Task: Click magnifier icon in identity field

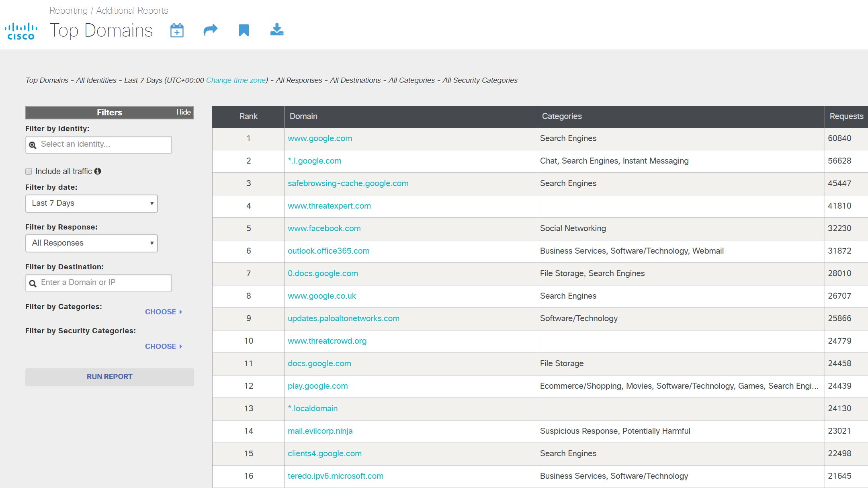Action: 33,145
